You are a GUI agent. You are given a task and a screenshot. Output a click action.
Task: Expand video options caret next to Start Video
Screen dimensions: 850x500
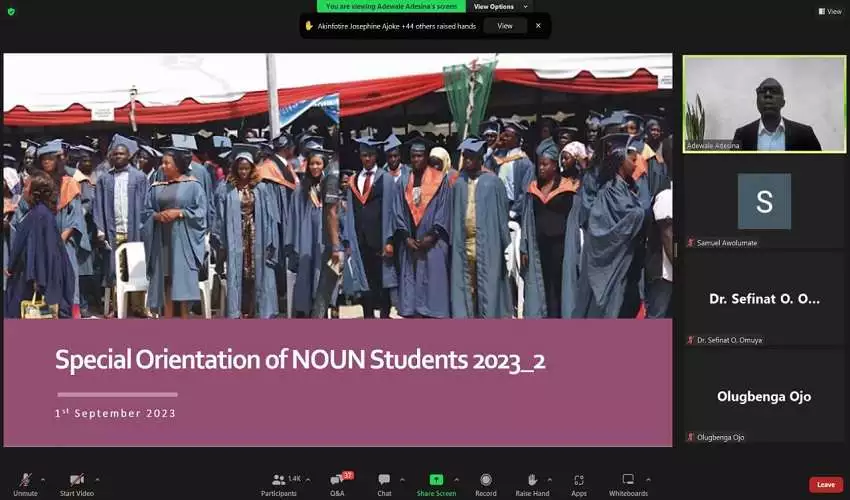(97, 479)
